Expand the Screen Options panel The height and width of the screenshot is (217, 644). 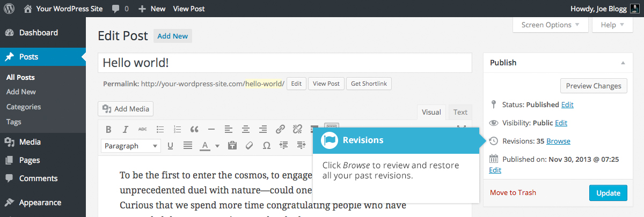pos(551,25)
